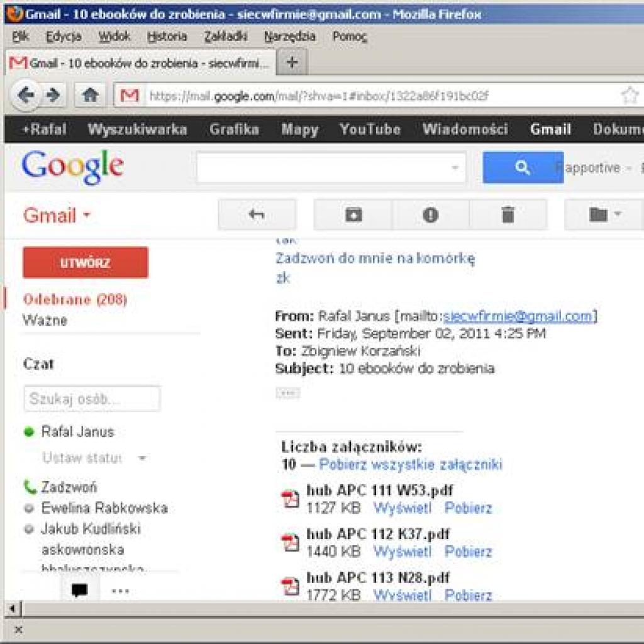Close the bottom bar with x icon
Viewport: 644px width, 644px height.
[x=18, y=629]
